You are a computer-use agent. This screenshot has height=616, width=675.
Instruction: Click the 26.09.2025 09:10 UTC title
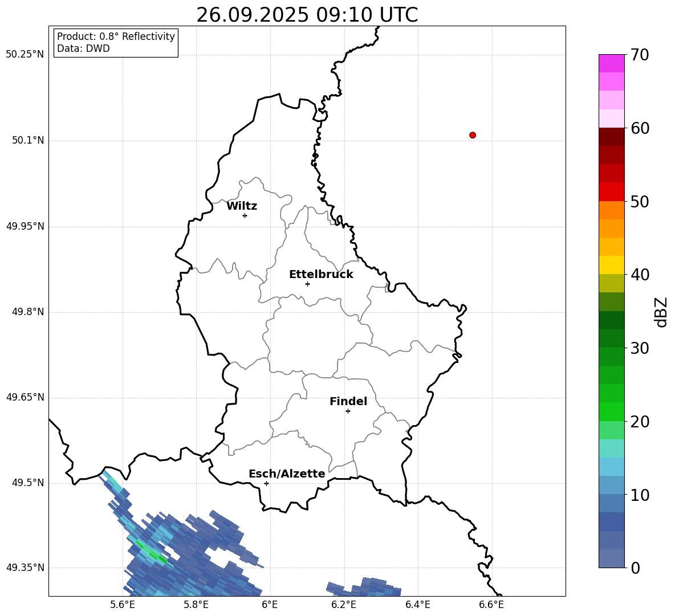click(x=307, y=15)
